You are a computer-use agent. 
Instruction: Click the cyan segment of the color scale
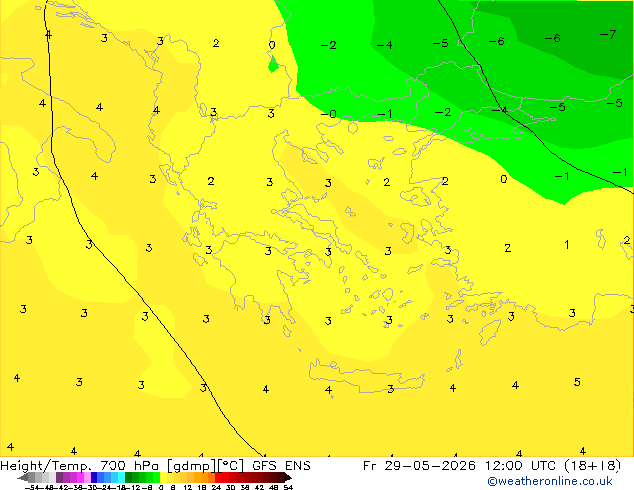click(121, 477)
